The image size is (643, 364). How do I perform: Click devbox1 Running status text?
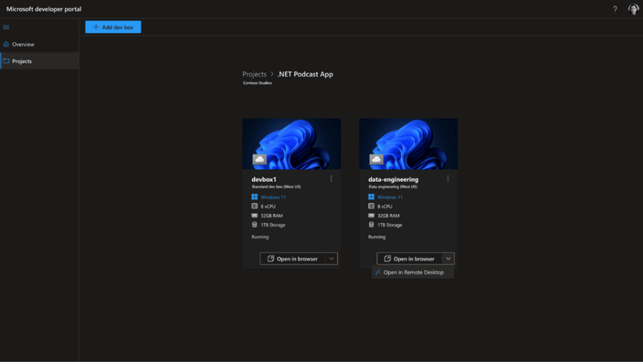[x=260, y=237]
